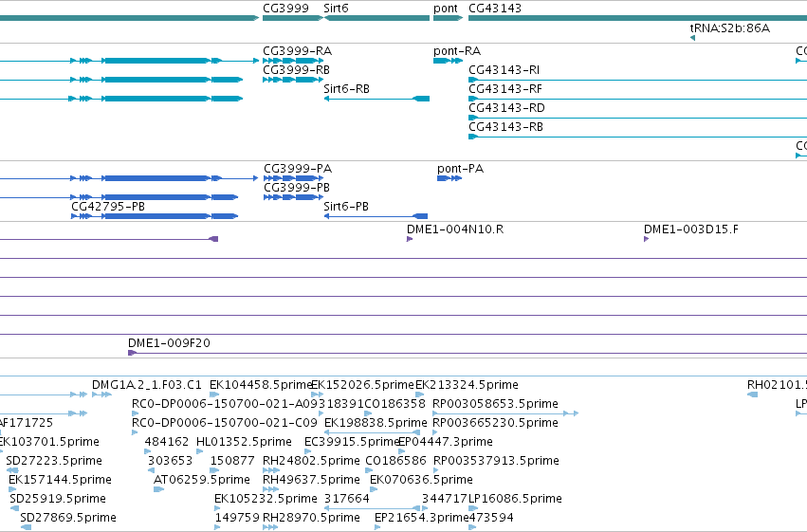
Task: Click the EP21654.3prime label
Action: click(x=421, y=518)
